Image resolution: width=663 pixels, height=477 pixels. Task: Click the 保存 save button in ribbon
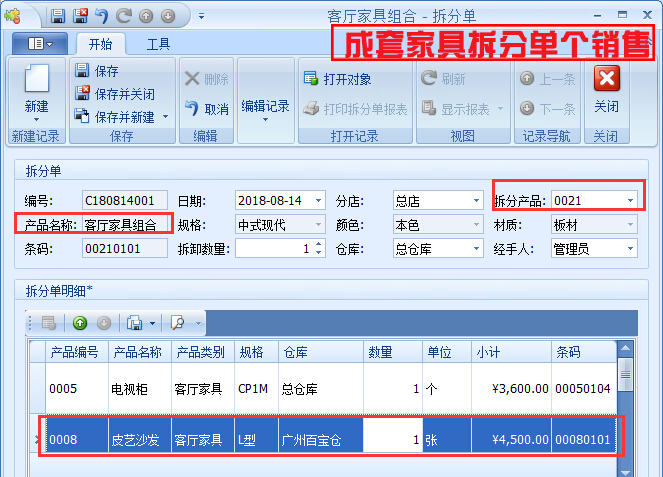tap(97, 71)
